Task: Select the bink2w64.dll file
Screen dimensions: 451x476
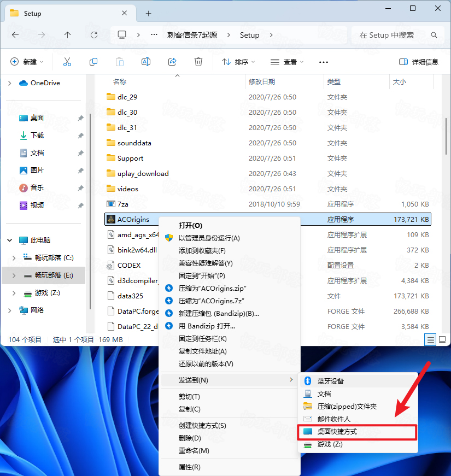Action: click(267, 250)
